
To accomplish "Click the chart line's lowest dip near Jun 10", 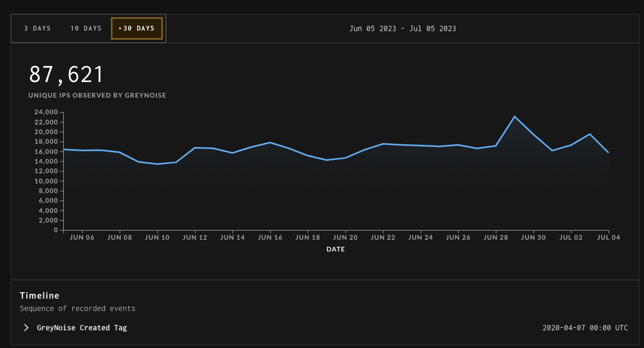I will coord(157,164).
